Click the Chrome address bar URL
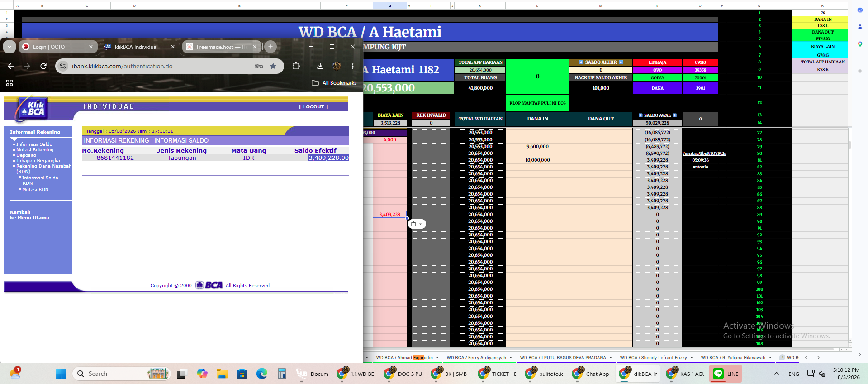This screenshot has width=868, height=384. tap(122, 66)
